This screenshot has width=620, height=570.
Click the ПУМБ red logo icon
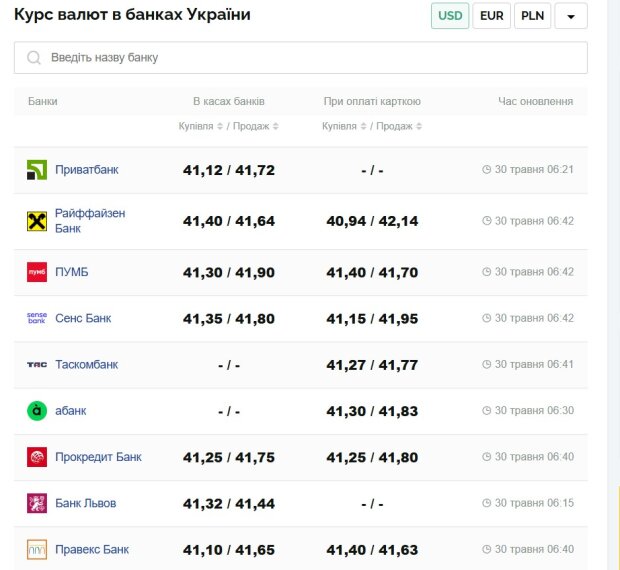click(37, 272)
